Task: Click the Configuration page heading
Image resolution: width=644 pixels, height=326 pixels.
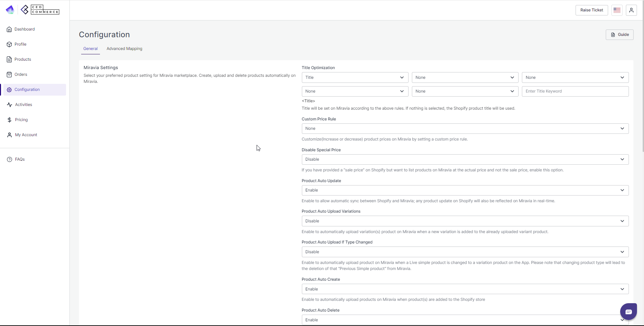Action: (x=104, y=35)
